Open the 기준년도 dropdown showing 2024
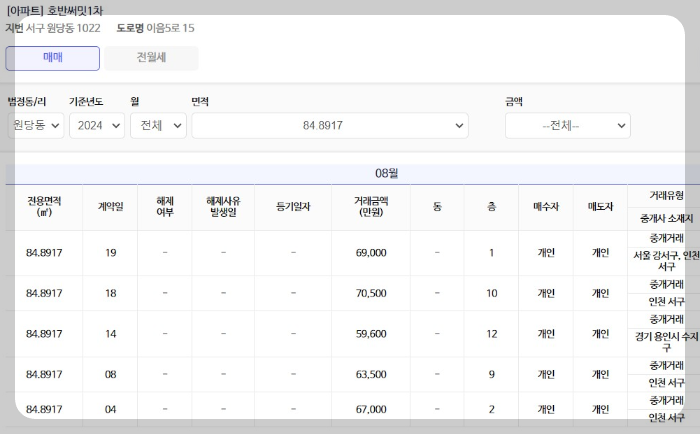 (97, 125)
